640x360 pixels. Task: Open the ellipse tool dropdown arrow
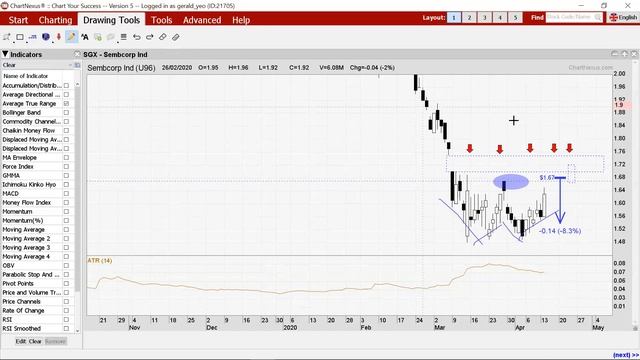tap(52, 42)
